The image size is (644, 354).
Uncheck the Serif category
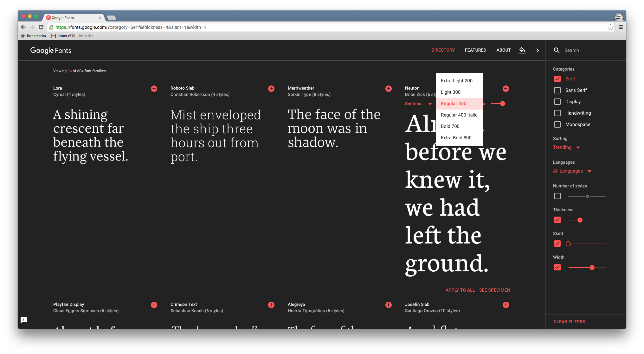pos(557,79)
